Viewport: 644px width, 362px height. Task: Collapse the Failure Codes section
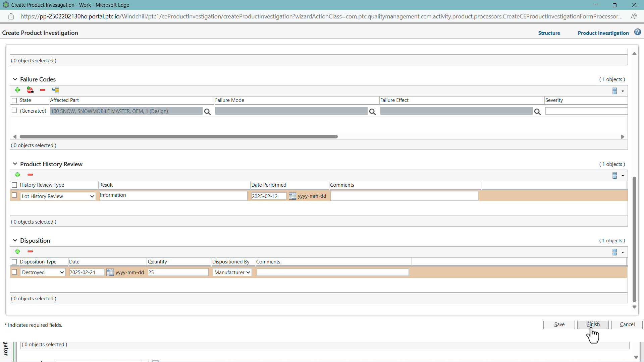click(15, 79)
